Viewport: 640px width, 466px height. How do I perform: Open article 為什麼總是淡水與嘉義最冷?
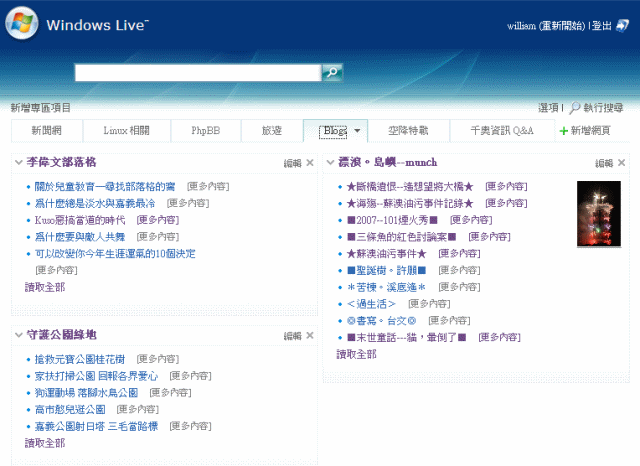(x=95, y=203)
